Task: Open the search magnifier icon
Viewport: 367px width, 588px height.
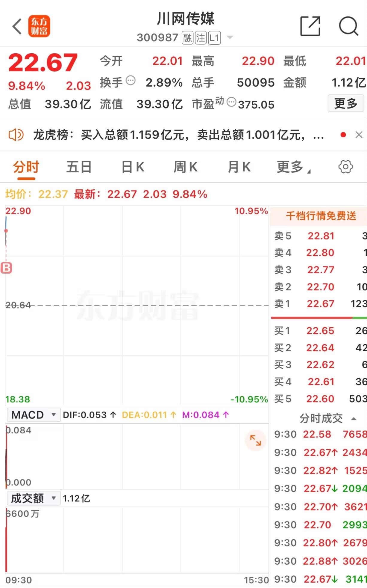Action: (x=349, y=26)
